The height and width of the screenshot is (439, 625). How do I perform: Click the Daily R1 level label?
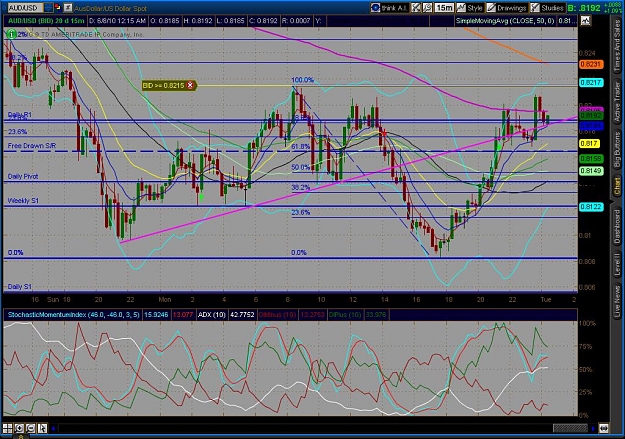tap(20, 115)
